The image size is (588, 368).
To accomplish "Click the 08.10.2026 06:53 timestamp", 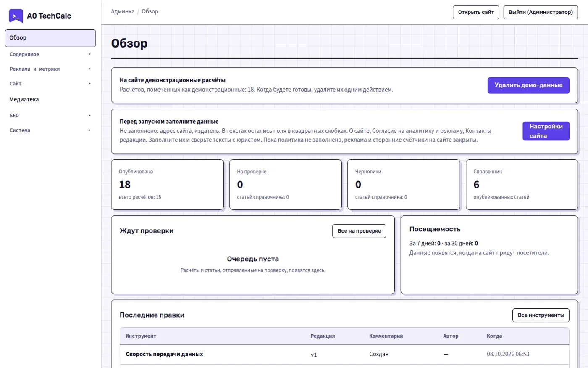I will coord(508,354).
